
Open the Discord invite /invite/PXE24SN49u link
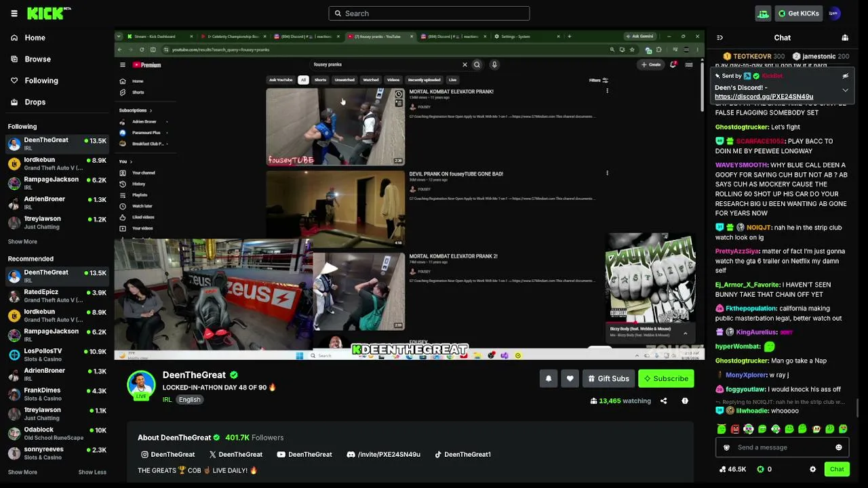pyautogui.click(x=383, y=454)
